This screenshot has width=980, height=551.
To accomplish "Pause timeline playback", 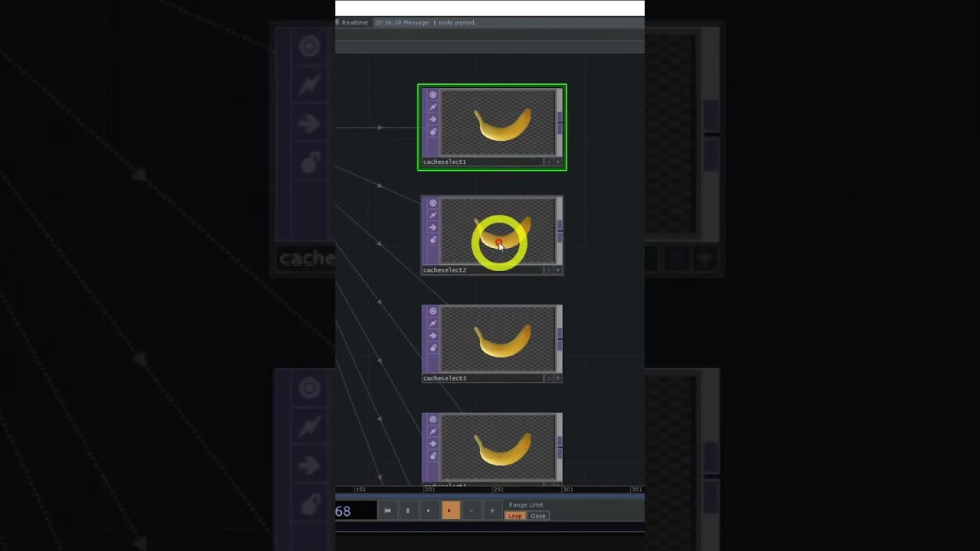I will 407,510.
